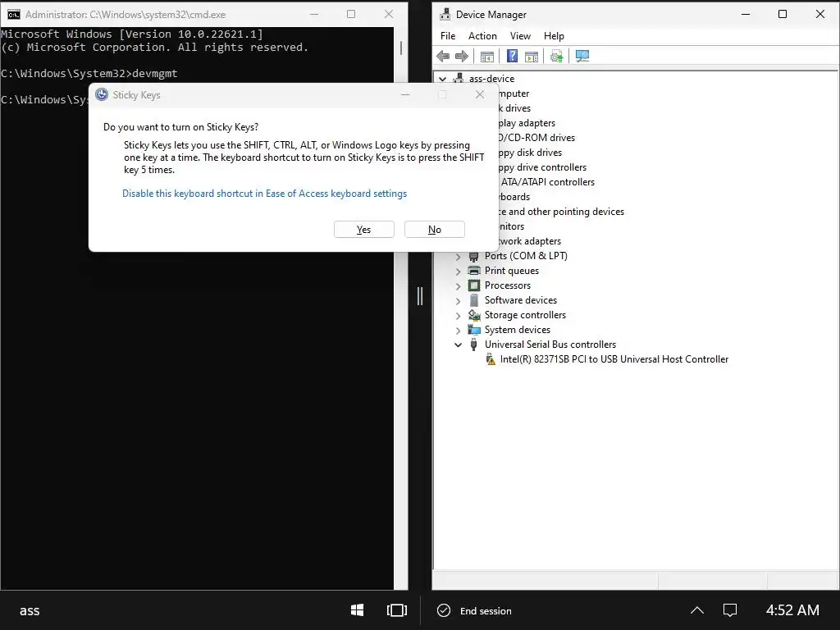Image resolution: width=840 pixels, height=630 pixels.
Task: Open the View menu in Device Manager
Action: [x=520, y=36]
